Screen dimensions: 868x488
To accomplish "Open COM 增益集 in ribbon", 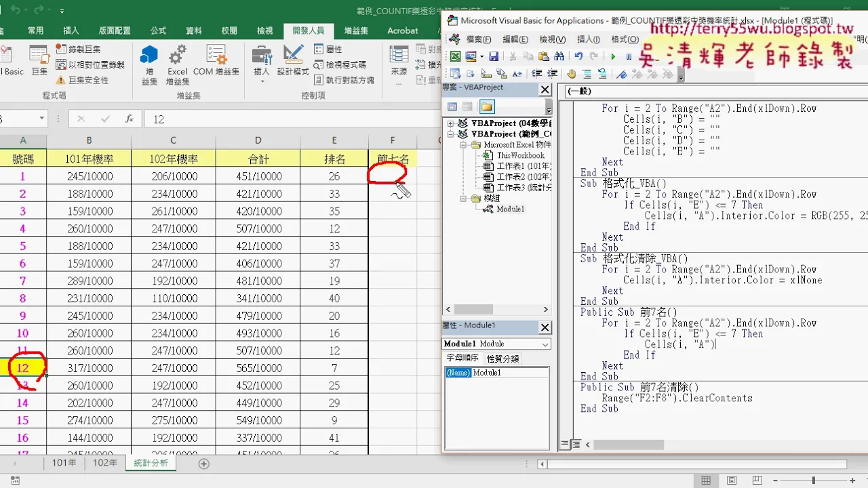I will (x=216, y=61).
